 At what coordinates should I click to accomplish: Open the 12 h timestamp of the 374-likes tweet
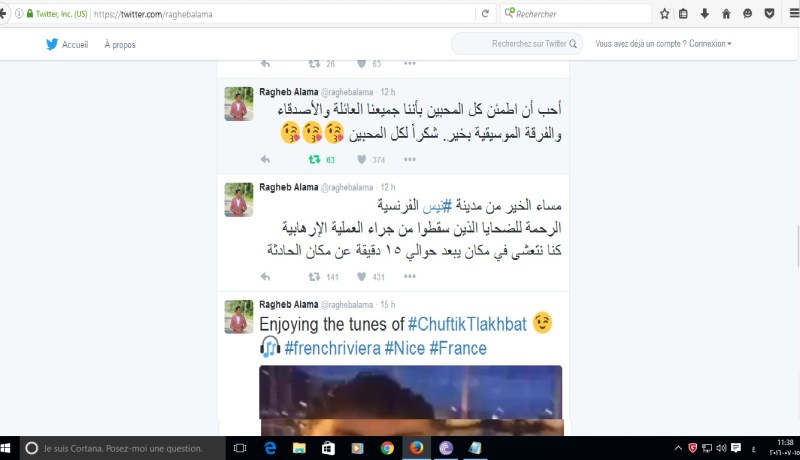pyautogui.click(x=388, y=92)
